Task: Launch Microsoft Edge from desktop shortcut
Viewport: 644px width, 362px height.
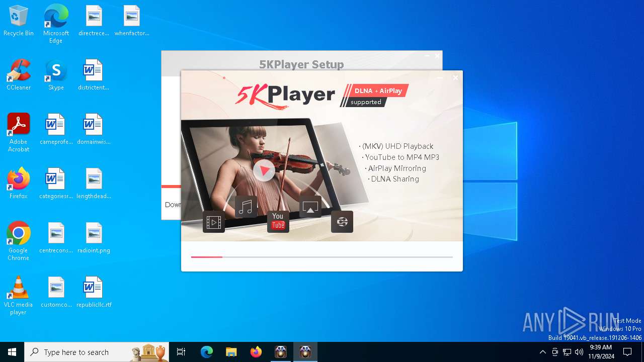Action: [x=56, y=24]
